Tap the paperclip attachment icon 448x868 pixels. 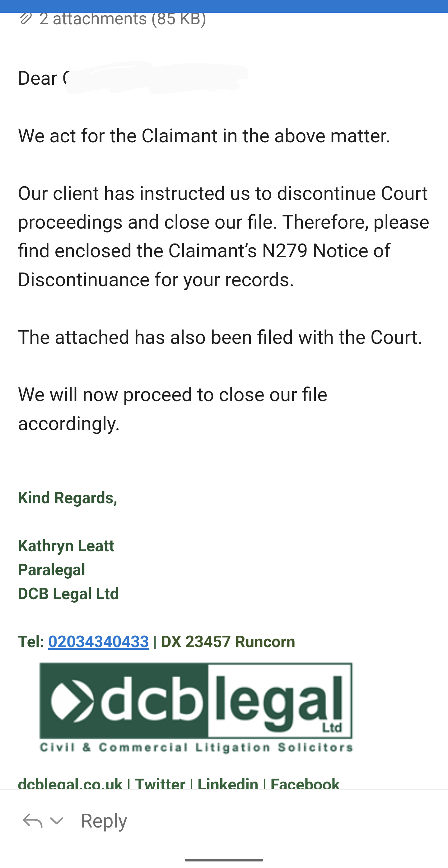(x=26, y=19)
